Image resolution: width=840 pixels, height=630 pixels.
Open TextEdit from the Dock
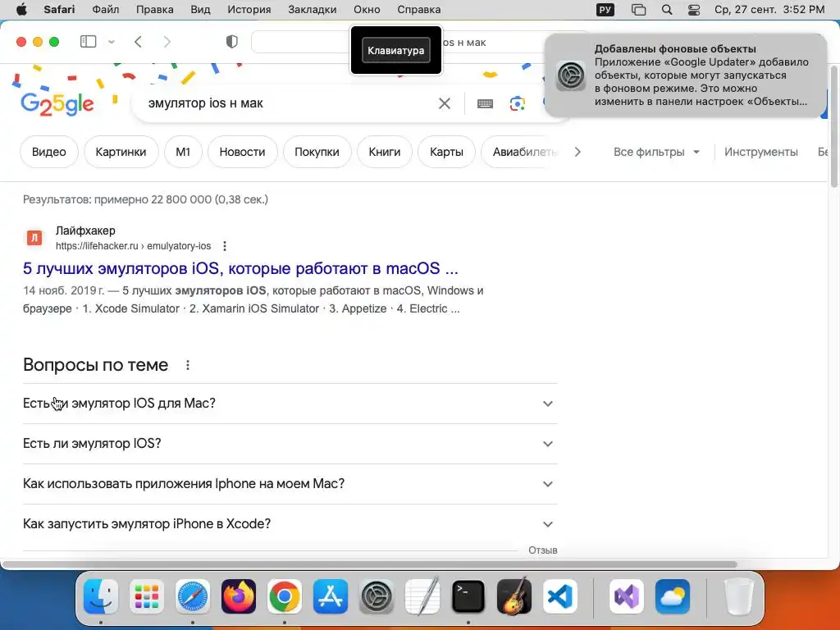tap(422, 596)
